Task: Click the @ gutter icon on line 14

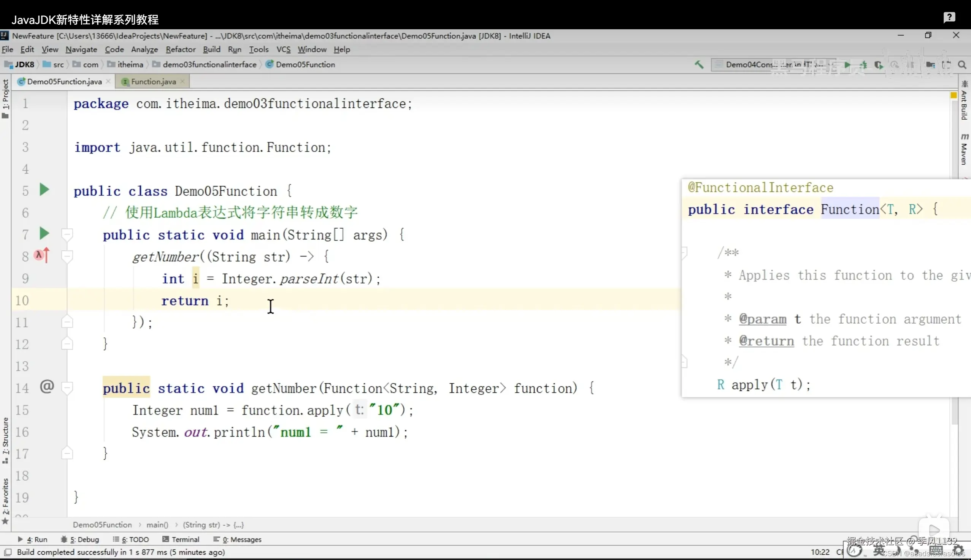Action: (47, 386)
